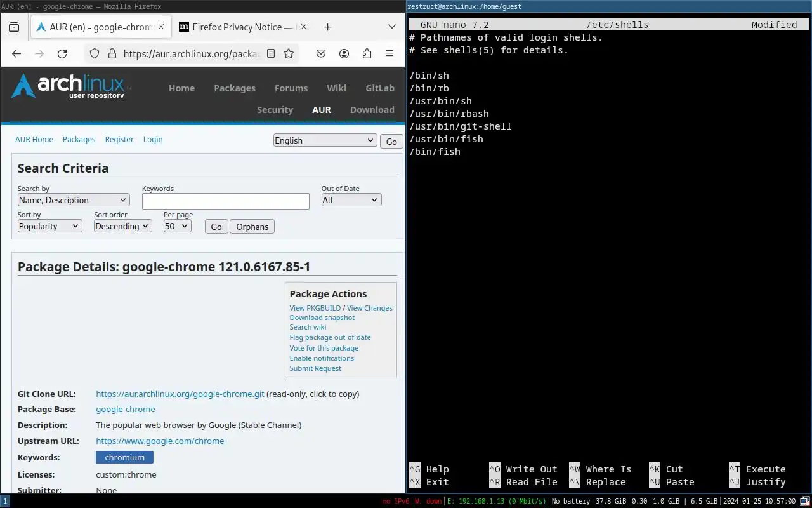The width and height of the screenshot is (812, 508).
Task: Click the Register link
Action: 119,139
